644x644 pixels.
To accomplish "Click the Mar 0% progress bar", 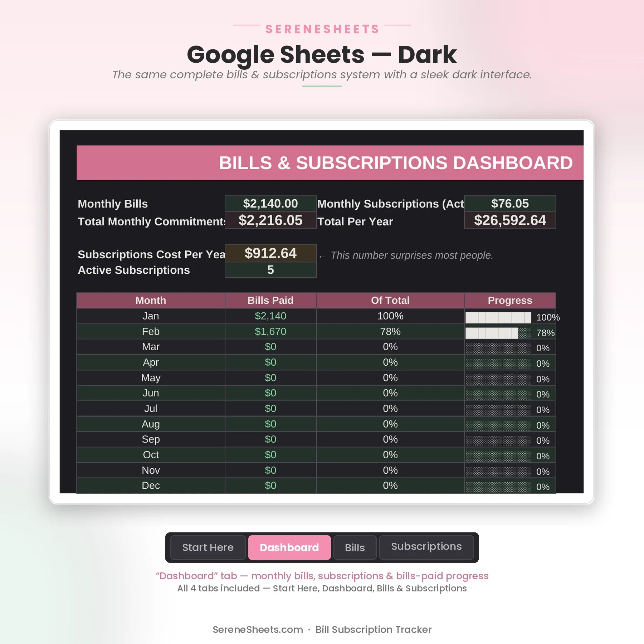I will [x=498, y=348].
